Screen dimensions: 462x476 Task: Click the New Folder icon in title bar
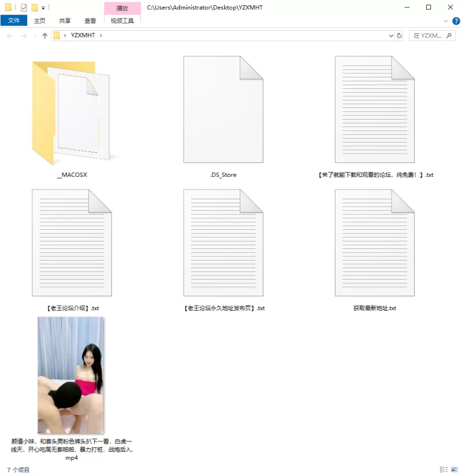tap(35, 8)
